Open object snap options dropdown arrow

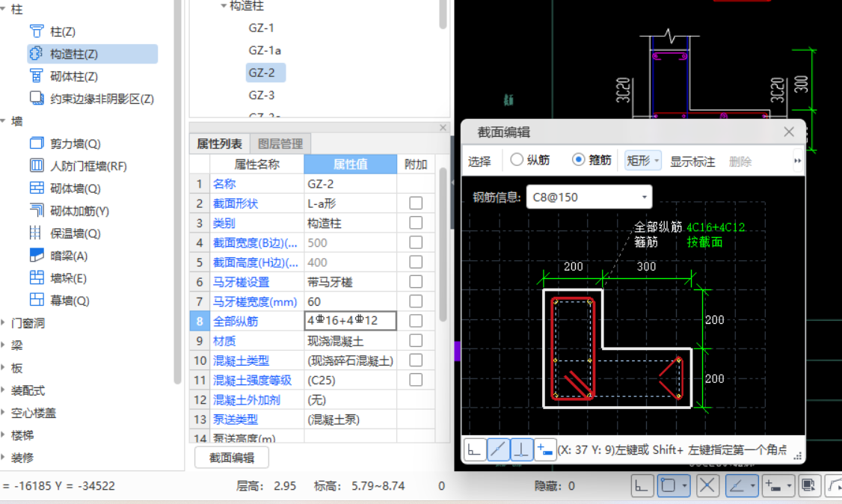[684, 486]
